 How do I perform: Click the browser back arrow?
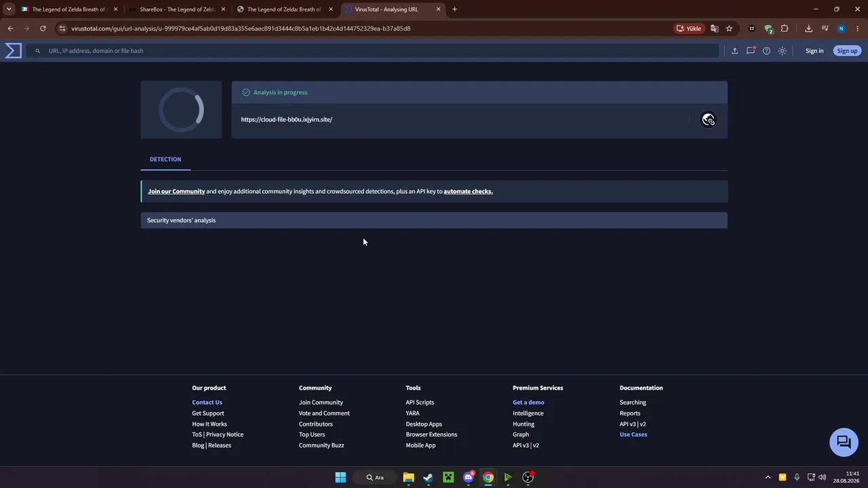(x=10, y=28)
